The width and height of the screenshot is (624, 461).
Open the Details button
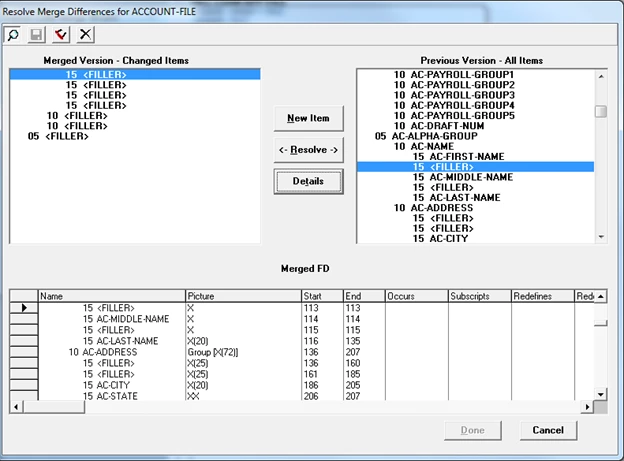(308, 181)
